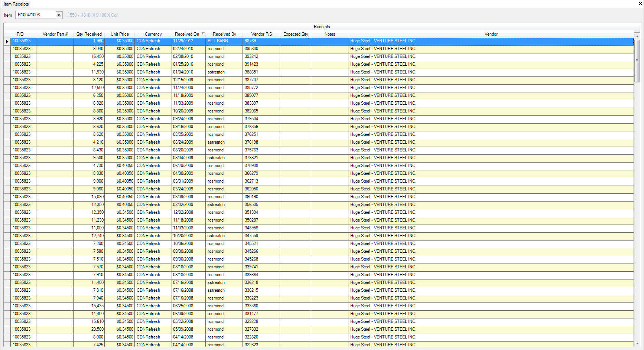Click the row selector arrow beside the selected receipt
Viewport: 644px width, 350px height.
tap(7, 41)
